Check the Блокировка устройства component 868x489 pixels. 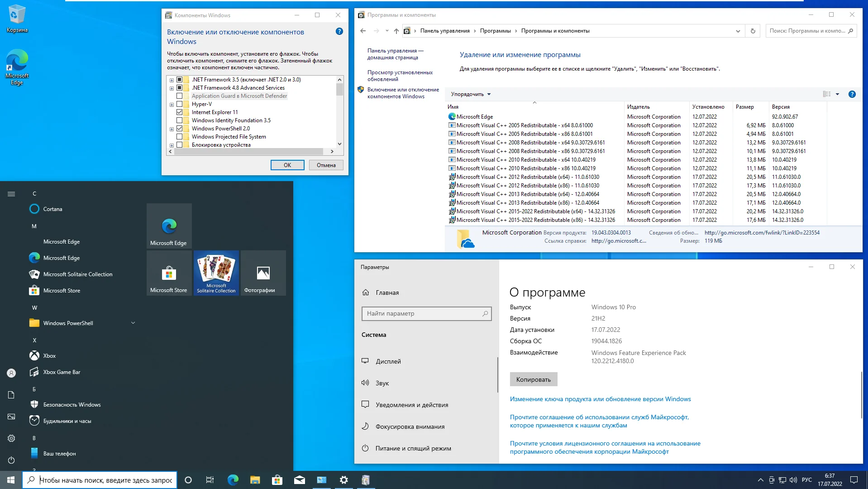click(x=180, y=145)
